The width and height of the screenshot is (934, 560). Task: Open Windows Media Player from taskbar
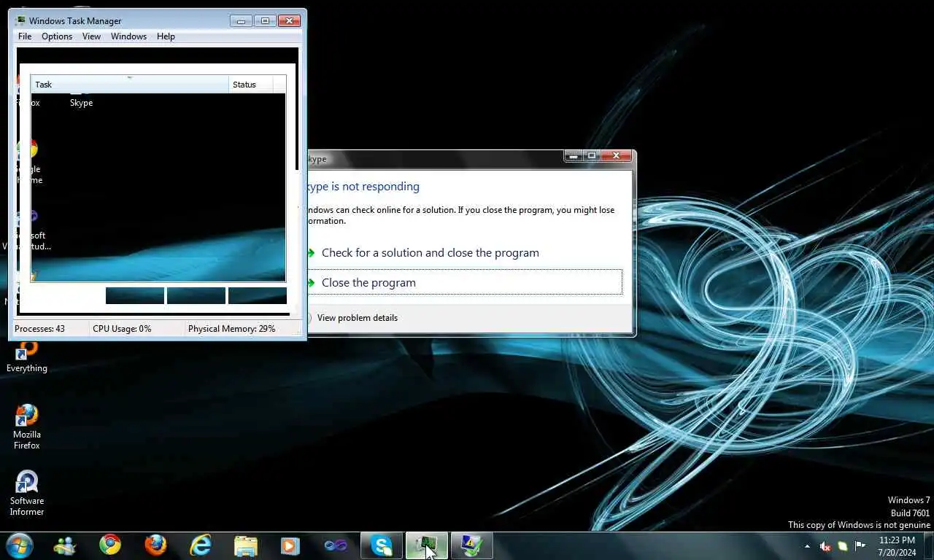click(290, 545)
